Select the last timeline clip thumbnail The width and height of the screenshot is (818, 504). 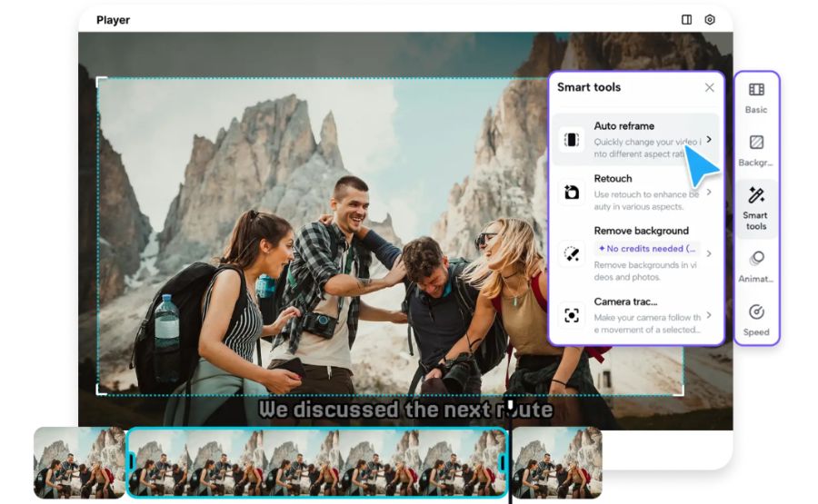point(557,462)
